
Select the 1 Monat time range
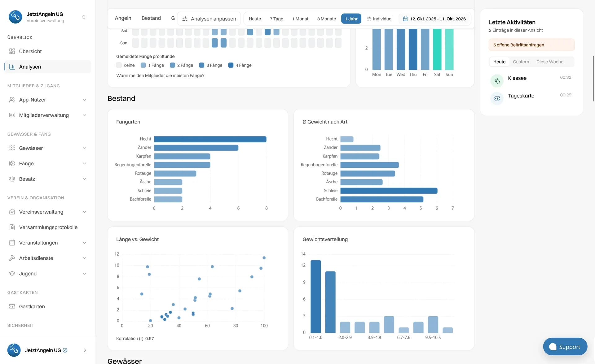click(300, 19)
